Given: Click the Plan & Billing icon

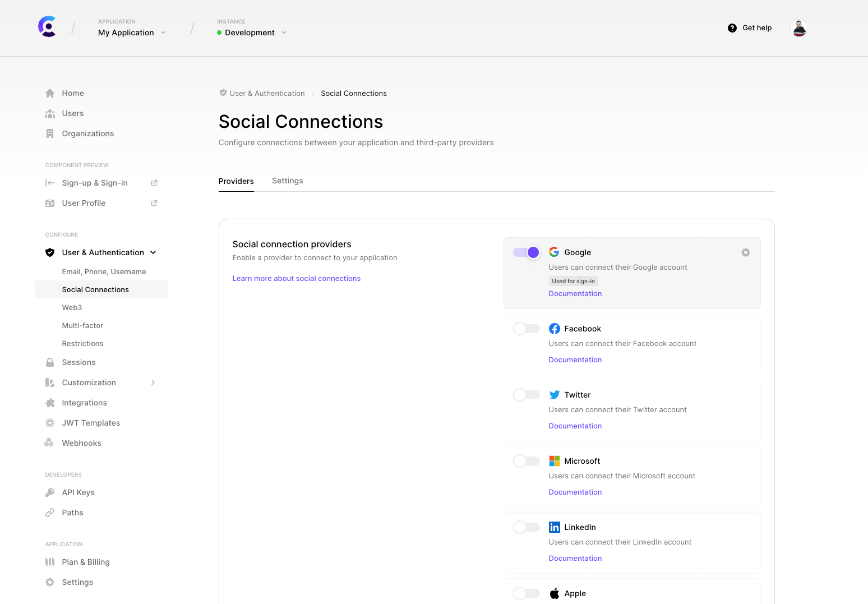Looking at the screenshot, I should pos(50,562).
